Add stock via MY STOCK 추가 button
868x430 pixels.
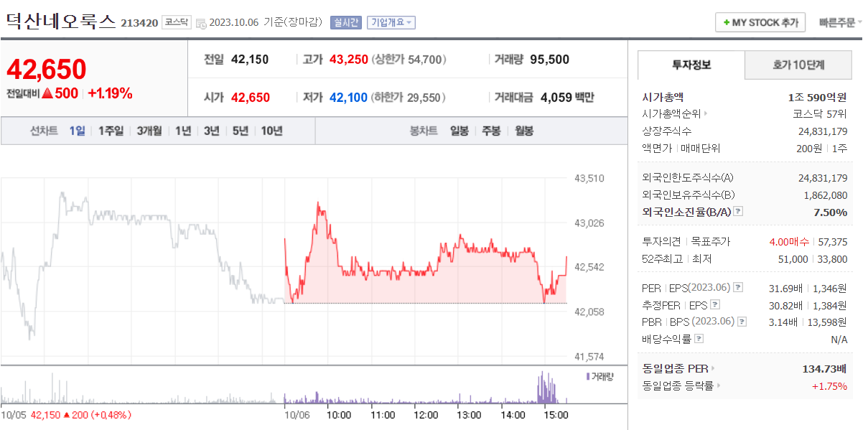pyautogui.click(x=760, y=23)
